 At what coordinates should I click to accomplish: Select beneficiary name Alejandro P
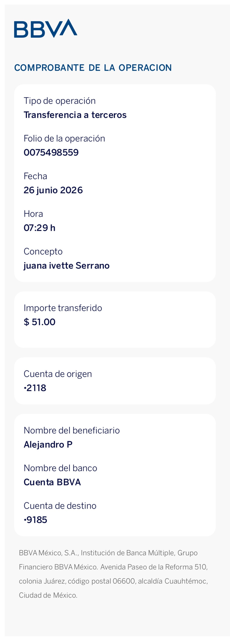click(48, 445)
